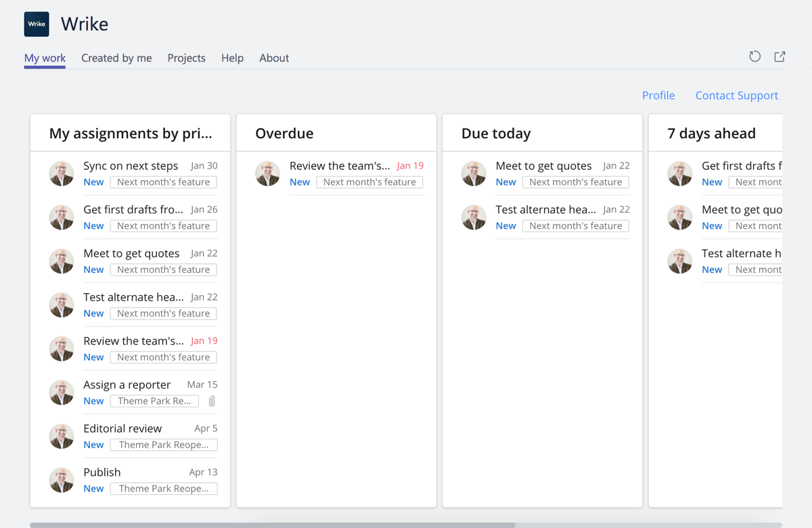
Task: Change the New status of Assign a reporter
Action: tap(93, 401)
